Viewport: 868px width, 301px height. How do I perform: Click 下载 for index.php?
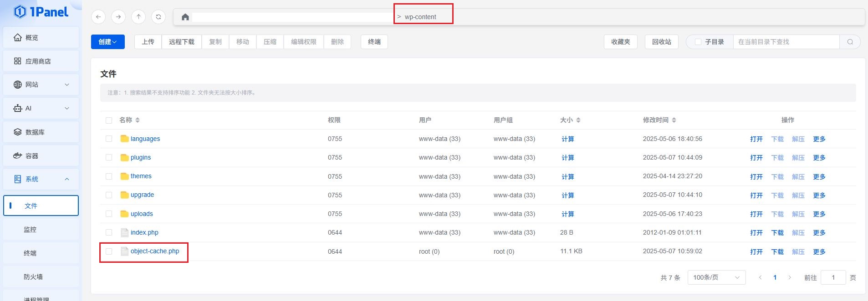[x=777, y=233]
